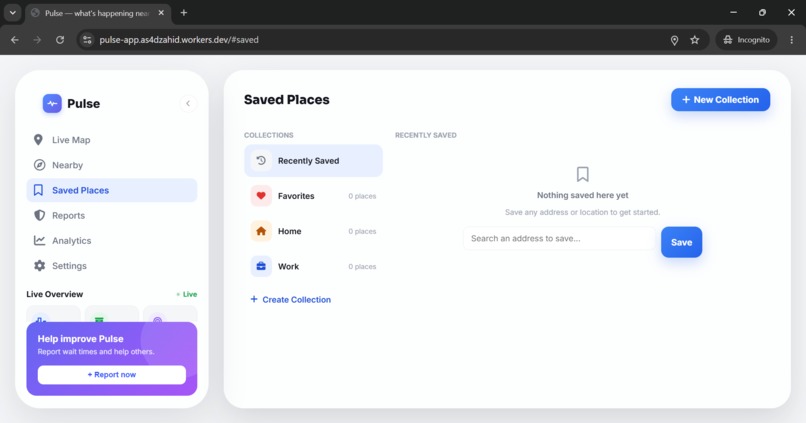Click the Incognito indicator
The image size is (806, 423).
(746, 40)
